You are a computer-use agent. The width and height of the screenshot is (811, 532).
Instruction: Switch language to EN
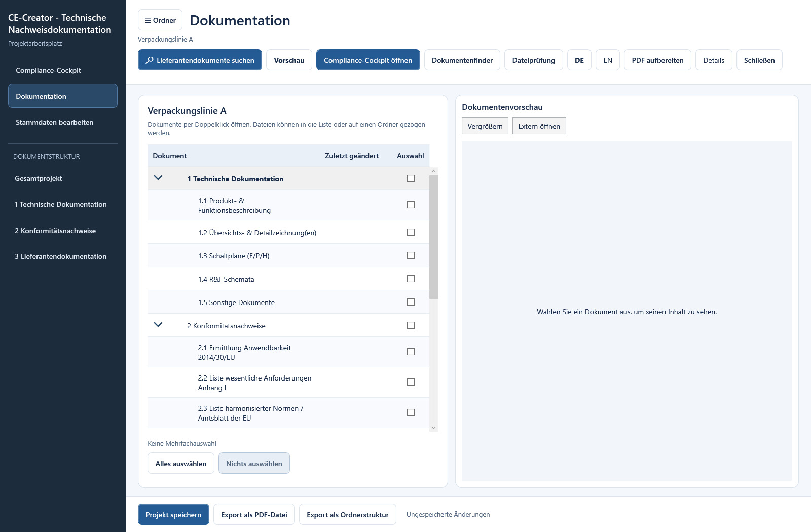click(608, 60)
